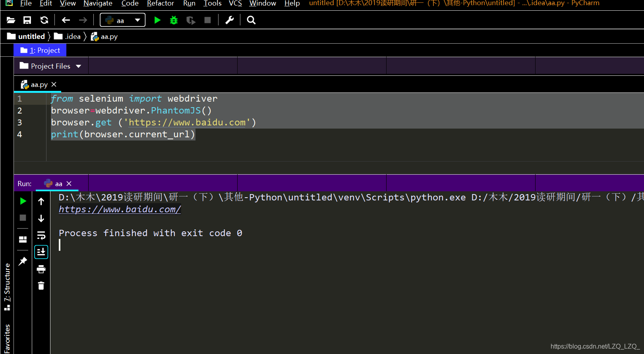
Task: Toggle the '1: Project' tool window tab
Action: pyautogui.click(x=40, y=50)
